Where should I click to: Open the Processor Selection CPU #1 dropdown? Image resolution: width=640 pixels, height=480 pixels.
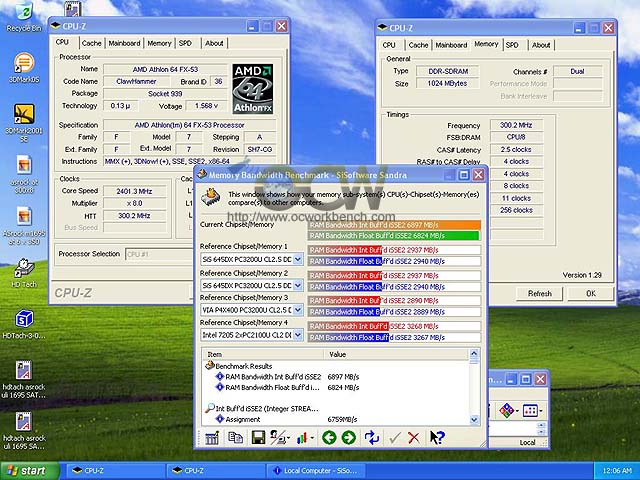tap(159, 254)
